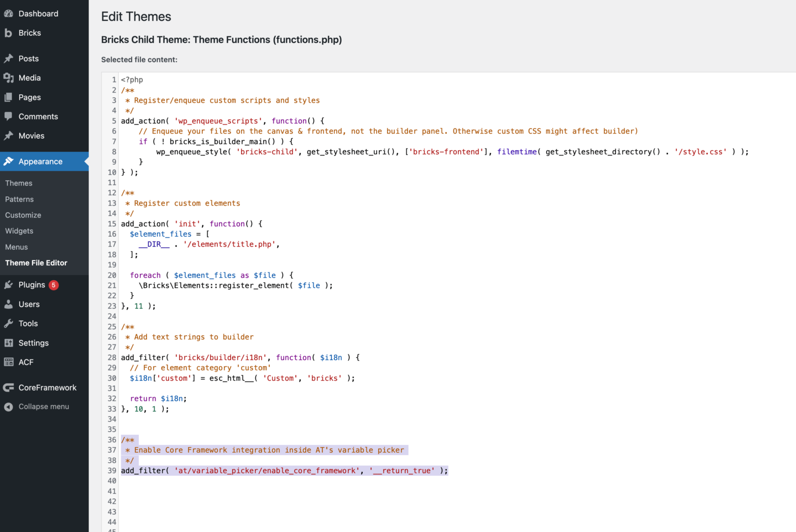Click the Collapse menu arrow icon

(x=9, y=407)
